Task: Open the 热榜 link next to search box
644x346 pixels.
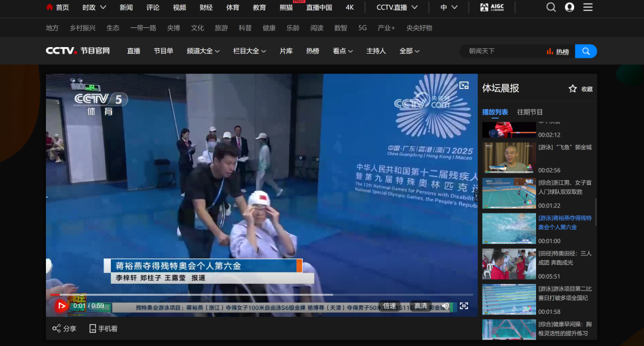Action: tap(558, 52)
